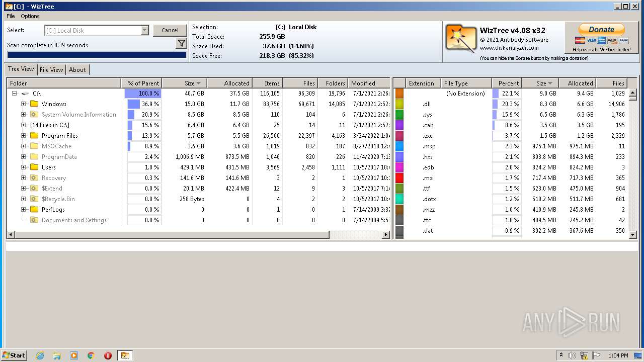Click the WizTree wizard logo
Screen dimensions: 644x362
click(461, 38)
